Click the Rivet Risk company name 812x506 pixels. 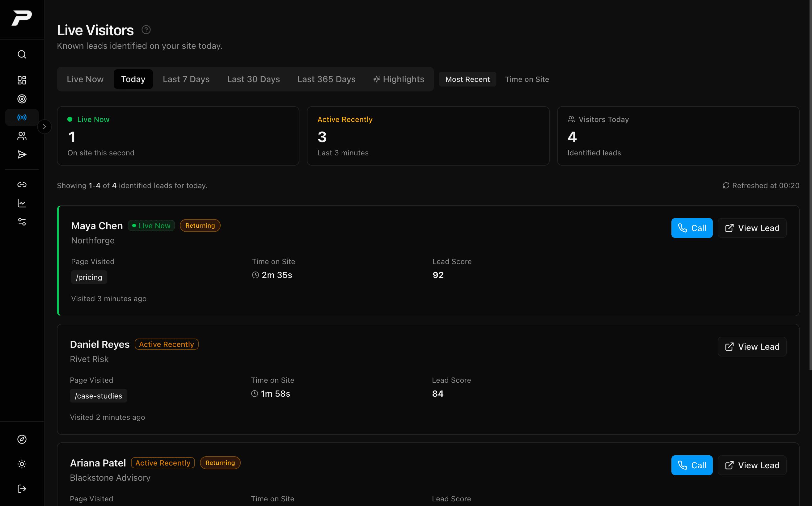coord(89,359)
